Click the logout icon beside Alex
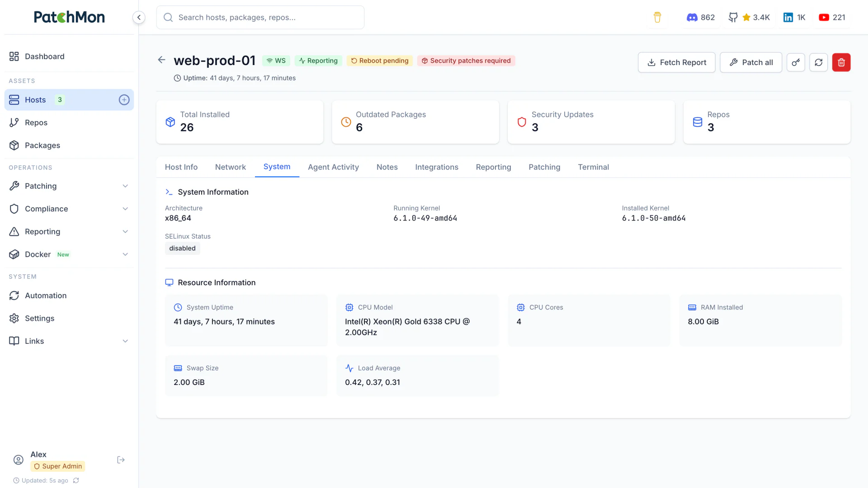 click(121, 460)
